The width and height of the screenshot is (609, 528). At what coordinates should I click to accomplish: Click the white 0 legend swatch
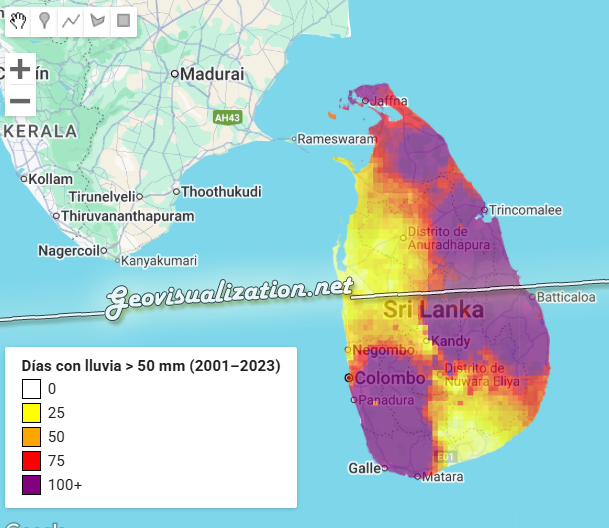tap(31, 389)
